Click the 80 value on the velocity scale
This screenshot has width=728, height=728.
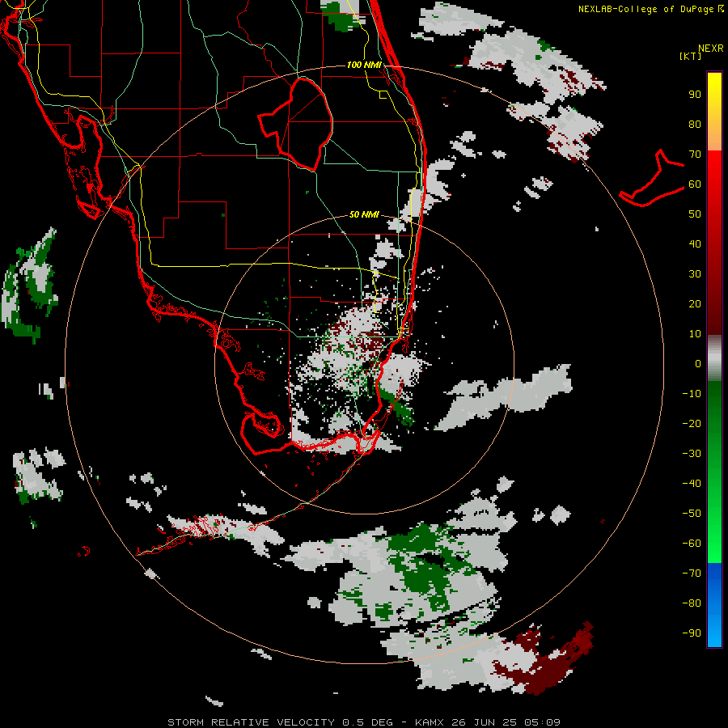click(x=695, y=125)
